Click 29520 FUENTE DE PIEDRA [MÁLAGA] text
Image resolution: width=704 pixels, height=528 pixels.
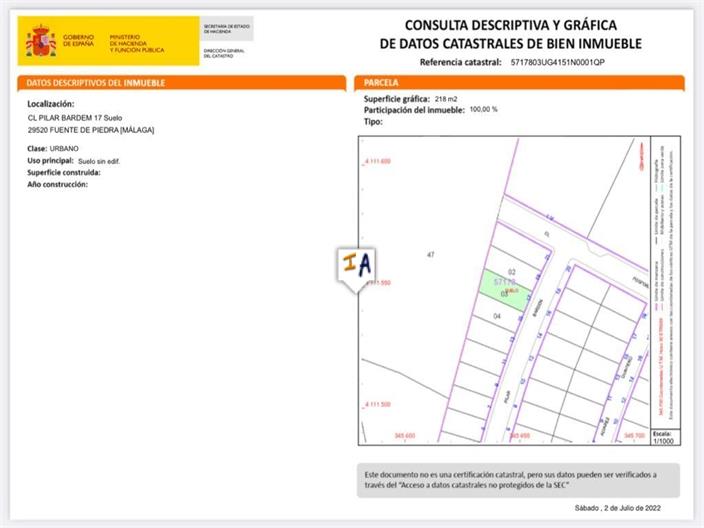(x=91, y=130)
